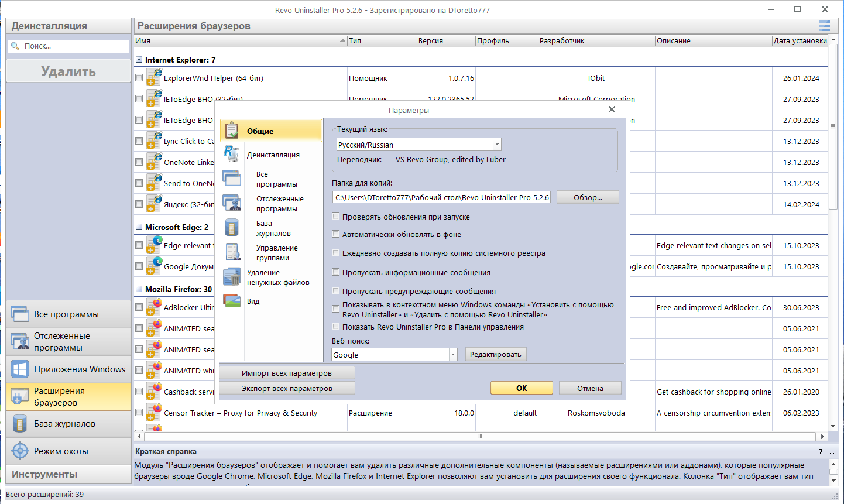
Task: Click the All Programs sidebar icon
Action: [x=20, y=314]
